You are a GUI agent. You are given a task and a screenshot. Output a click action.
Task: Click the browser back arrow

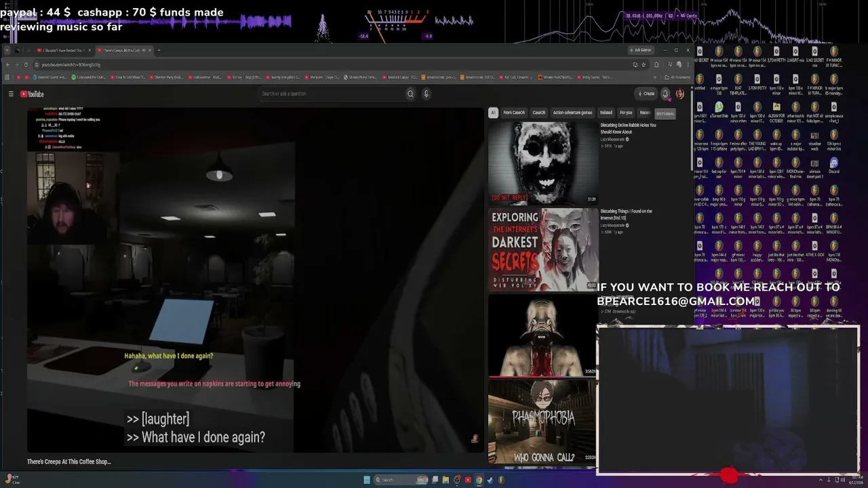pos(7,64)
